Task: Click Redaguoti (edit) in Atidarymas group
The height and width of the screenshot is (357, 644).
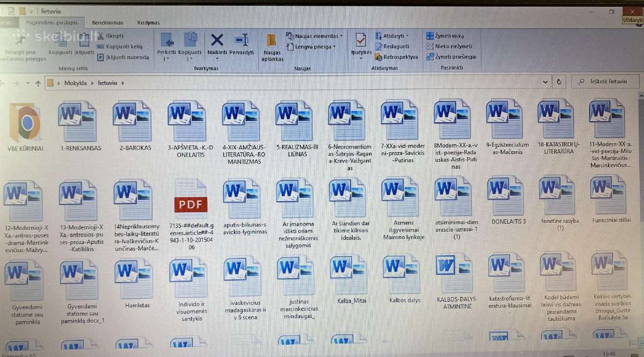Action: pyautogui.click(x=392, y=46)
